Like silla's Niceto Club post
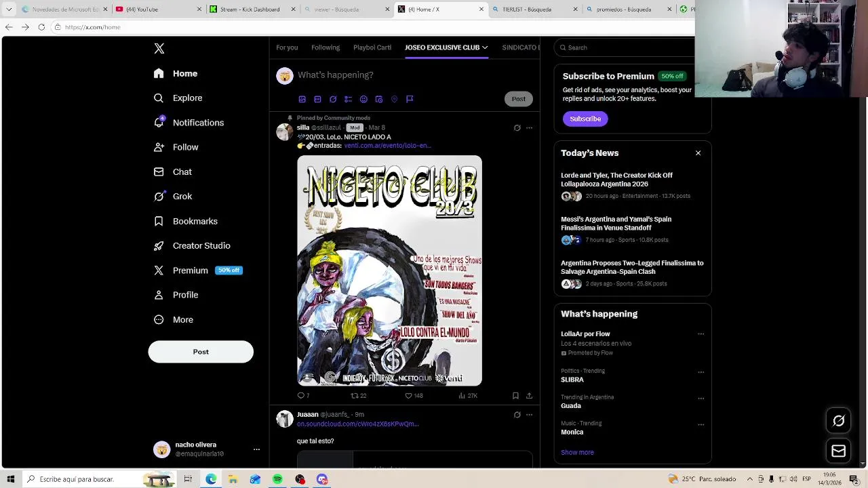 [x=414, y=396]
